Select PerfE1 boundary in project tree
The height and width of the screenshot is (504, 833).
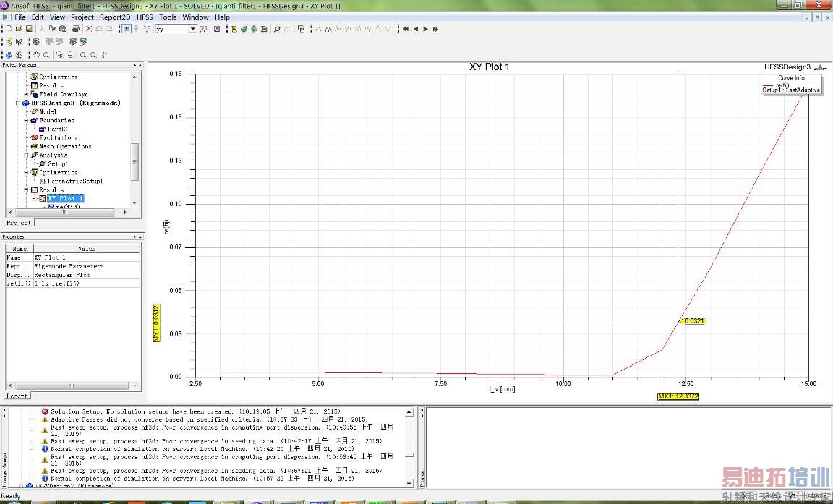(x=58, y=129)
